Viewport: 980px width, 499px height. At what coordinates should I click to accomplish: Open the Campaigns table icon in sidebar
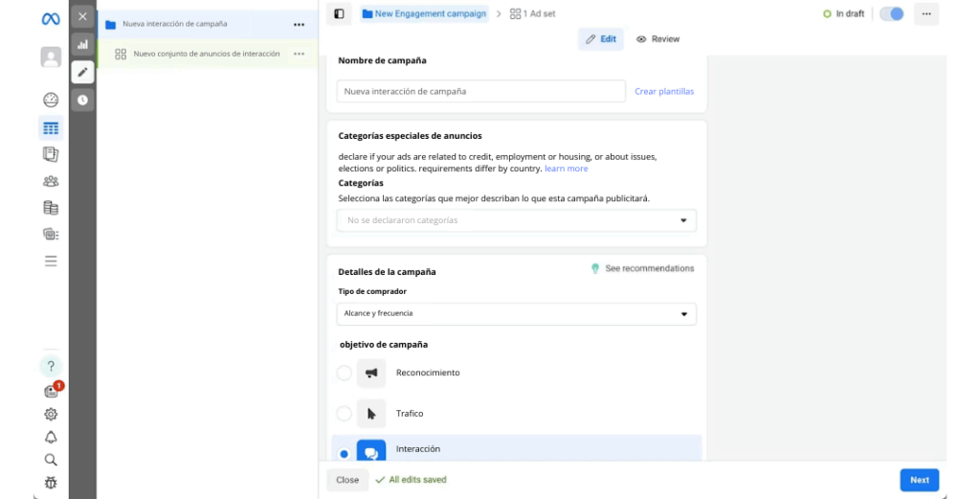point(51,127)
